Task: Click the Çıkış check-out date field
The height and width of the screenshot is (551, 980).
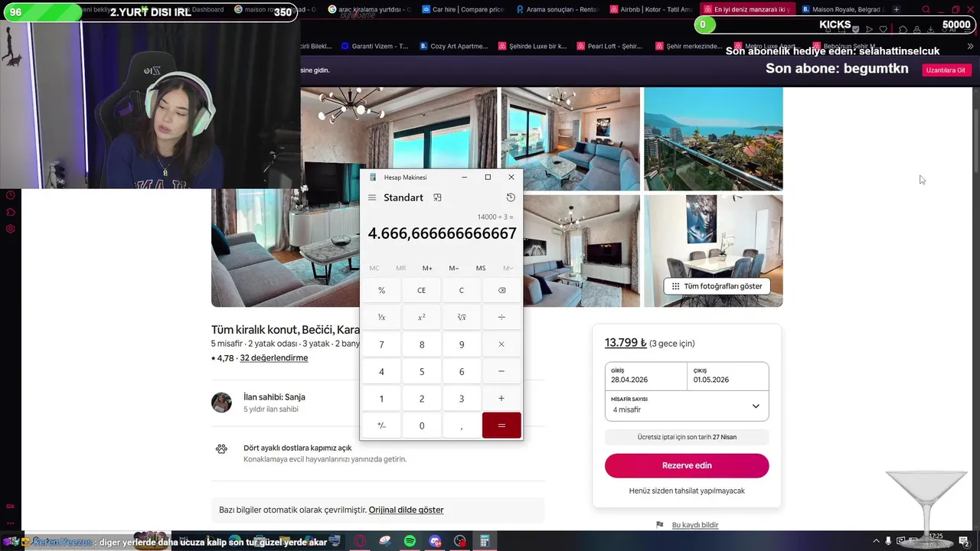Action: [x=728, y=376]
